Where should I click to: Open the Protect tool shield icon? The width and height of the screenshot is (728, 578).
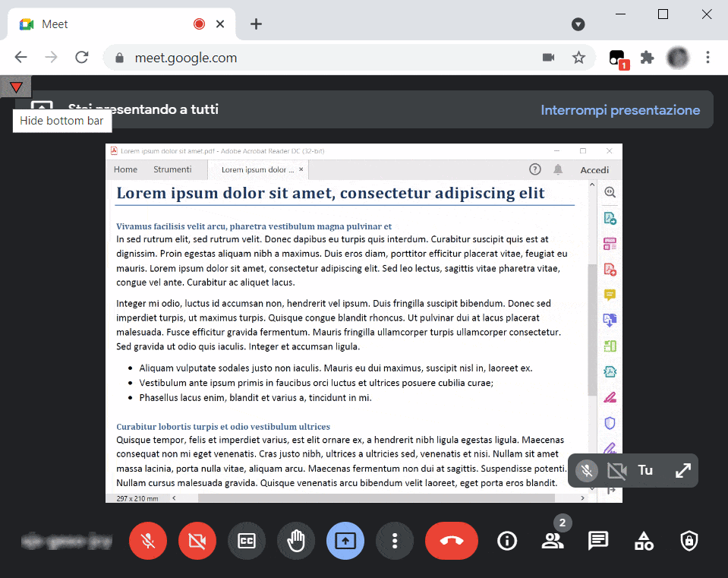(610, 422)
